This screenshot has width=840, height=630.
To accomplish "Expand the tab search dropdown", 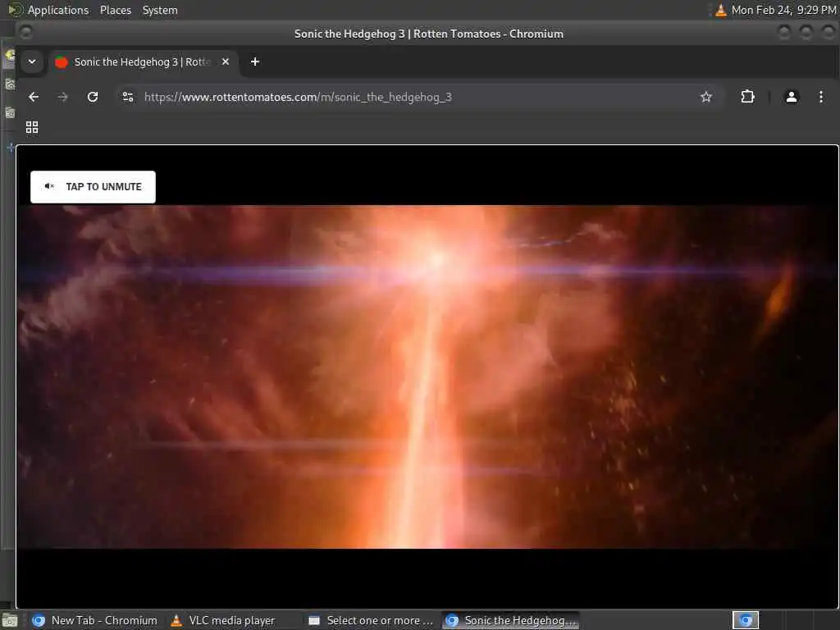I will (32, 62).
